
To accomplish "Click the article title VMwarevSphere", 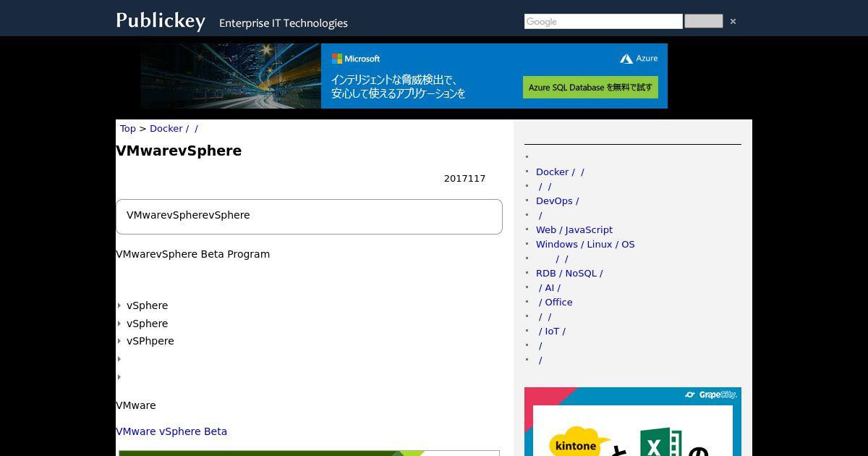I will click(179, 151).
